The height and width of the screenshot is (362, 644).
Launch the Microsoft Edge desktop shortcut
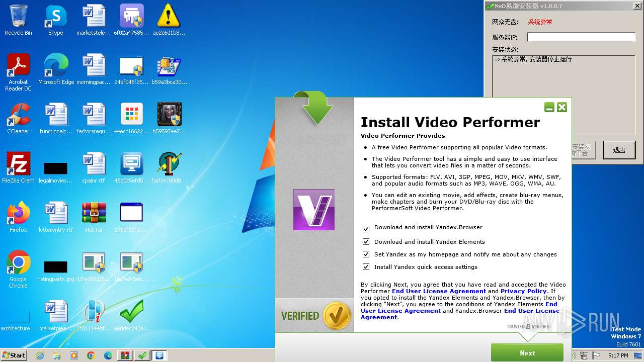point(56,69)
